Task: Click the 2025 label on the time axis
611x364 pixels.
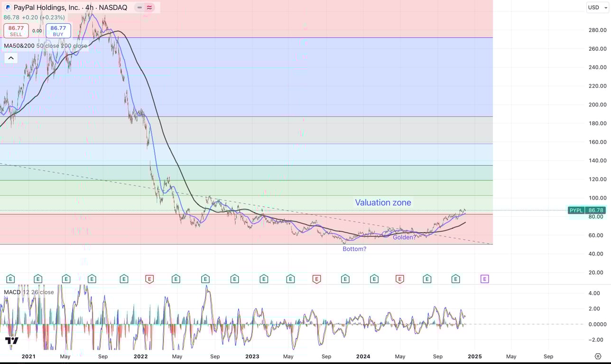Action: pyautogui.click(x=475, y=356)
